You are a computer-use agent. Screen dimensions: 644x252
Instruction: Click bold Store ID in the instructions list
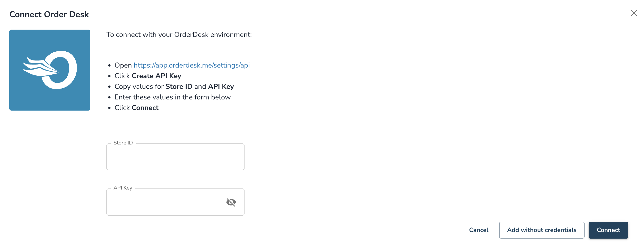pyautogui.click(x=179, y=87)
